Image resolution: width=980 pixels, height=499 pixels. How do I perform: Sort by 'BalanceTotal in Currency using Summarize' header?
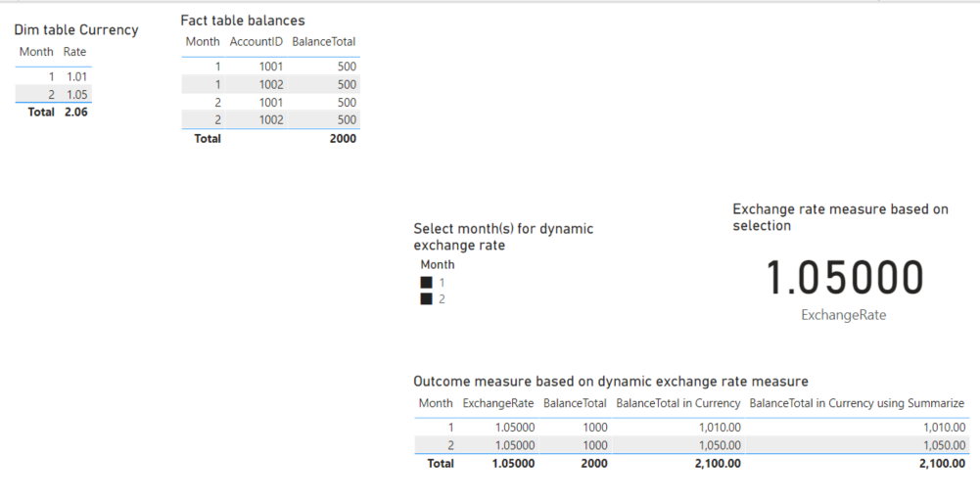coord(857,403)
